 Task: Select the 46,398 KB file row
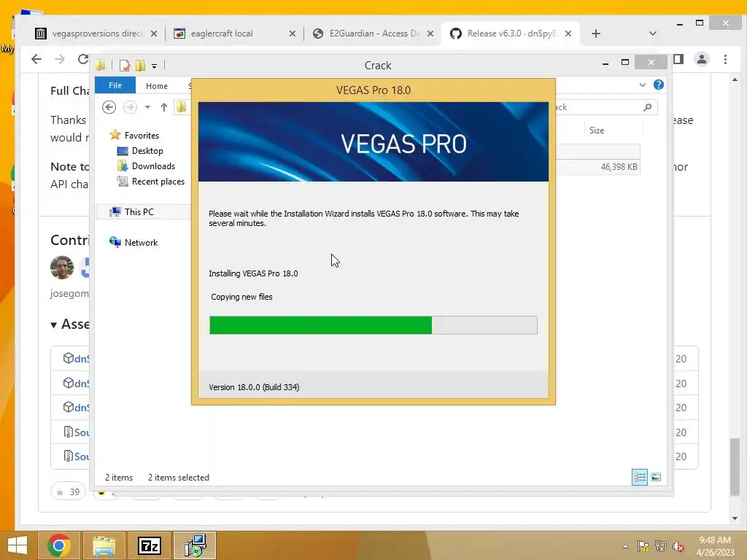[x=598, y=167]
